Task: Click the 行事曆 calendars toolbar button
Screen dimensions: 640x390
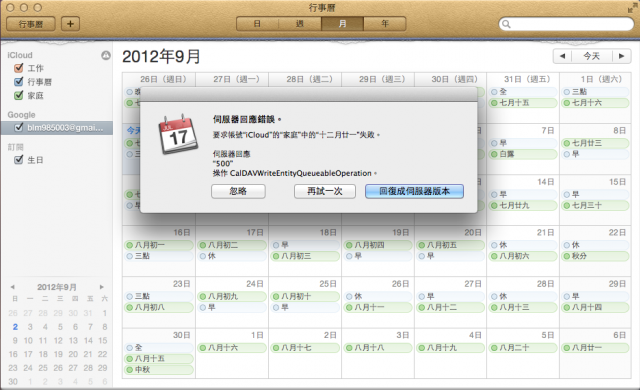Action: [x=31, y=24]
